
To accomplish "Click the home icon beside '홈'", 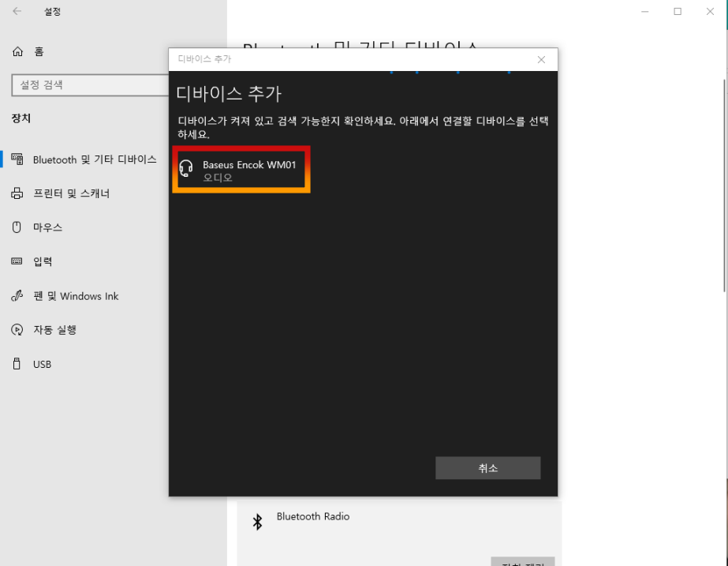I will click(16, 51).
